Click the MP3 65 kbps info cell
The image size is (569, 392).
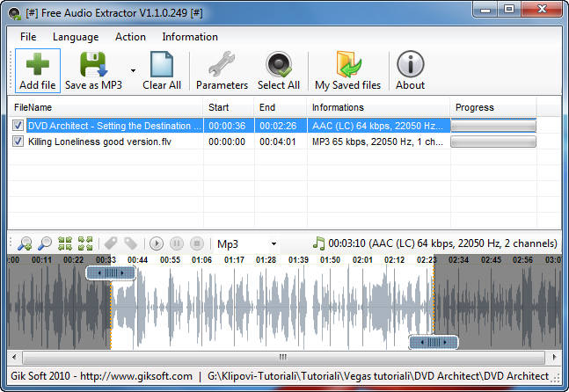[377, 142]
